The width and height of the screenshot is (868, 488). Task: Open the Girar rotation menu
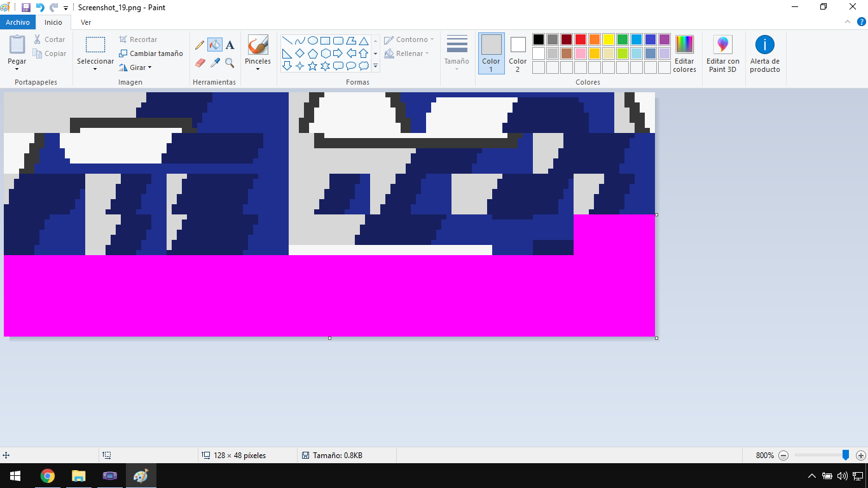tap(135, 67)
